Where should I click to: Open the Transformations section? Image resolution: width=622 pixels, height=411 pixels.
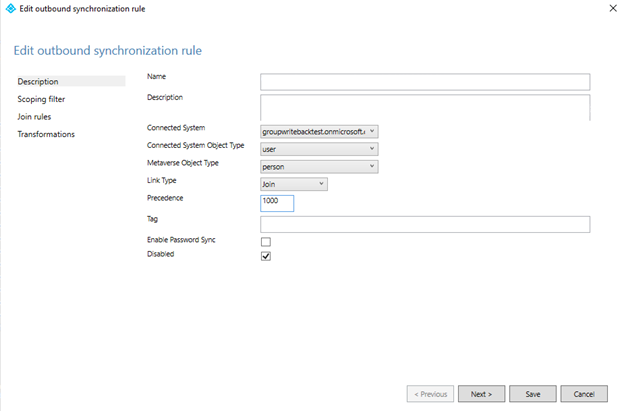tap(46, 134)
